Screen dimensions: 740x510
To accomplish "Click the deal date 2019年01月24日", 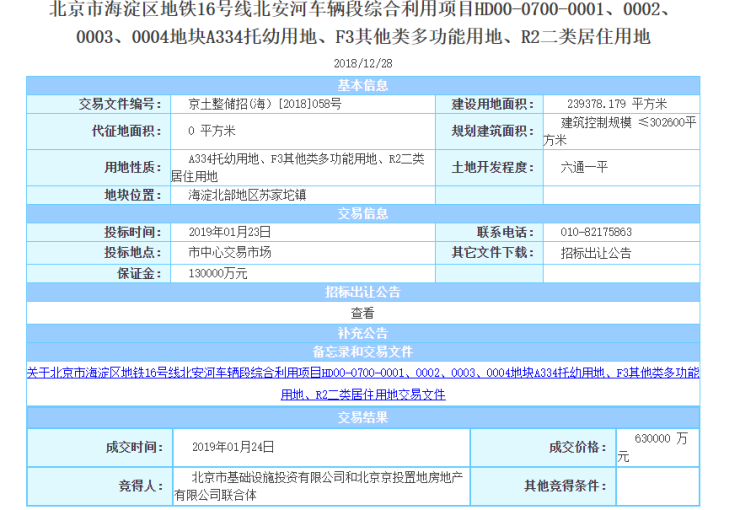I will pyautogui.click(x=232, y=448).
